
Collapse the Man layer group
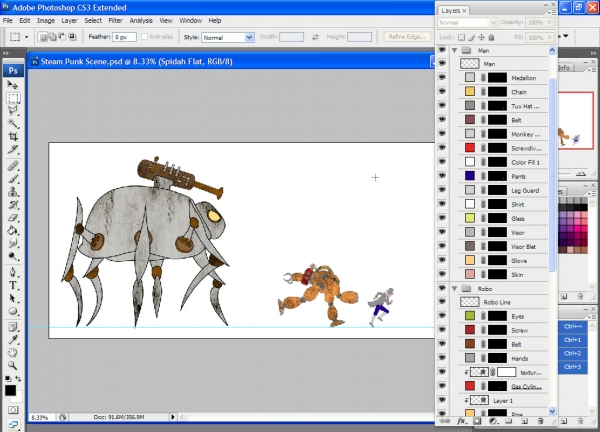coord(455,51)
